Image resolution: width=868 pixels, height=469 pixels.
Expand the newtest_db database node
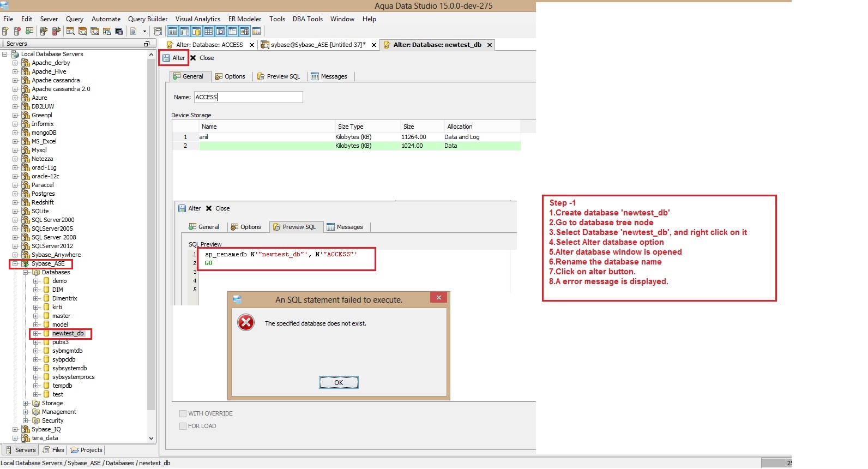coord(36,333)
